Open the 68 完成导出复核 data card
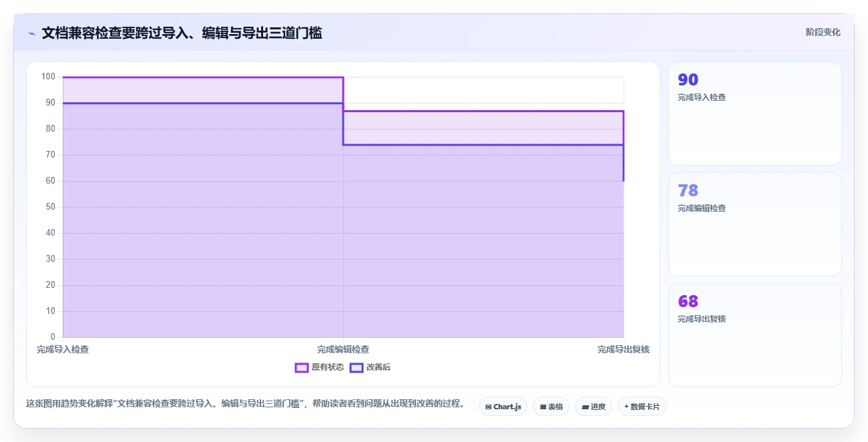This screenshot has width=868, height=442. (755, 335)
